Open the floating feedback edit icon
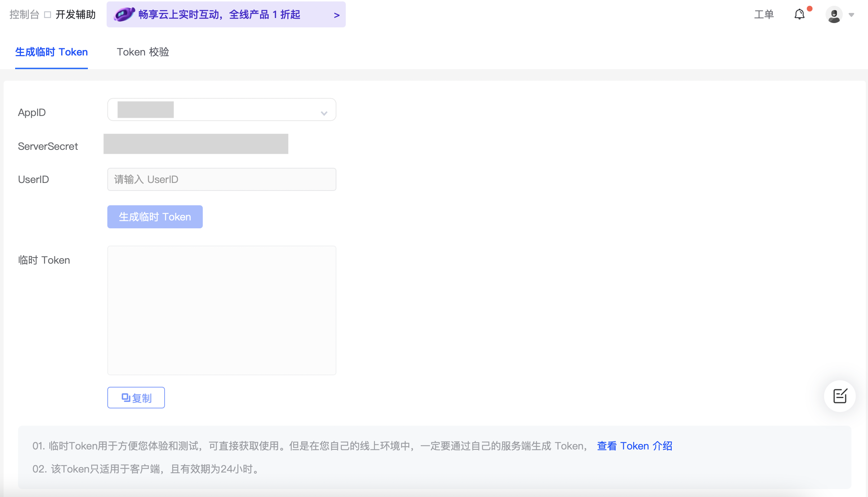The width and height of the screenshot is (868, 497). tap(840, 396)
